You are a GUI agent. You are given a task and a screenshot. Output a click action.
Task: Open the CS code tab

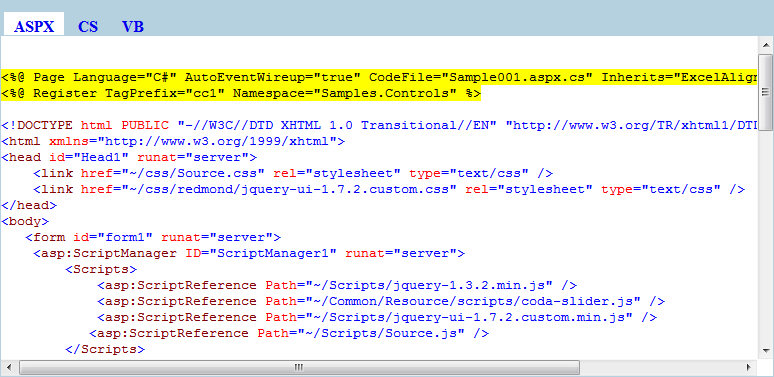88,26
